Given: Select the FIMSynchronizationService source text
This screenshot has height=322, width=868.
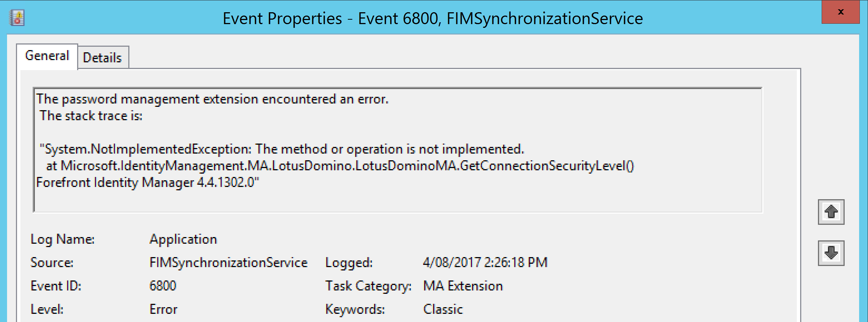Looking at the screenshot, I should click(x=228, y=262).
